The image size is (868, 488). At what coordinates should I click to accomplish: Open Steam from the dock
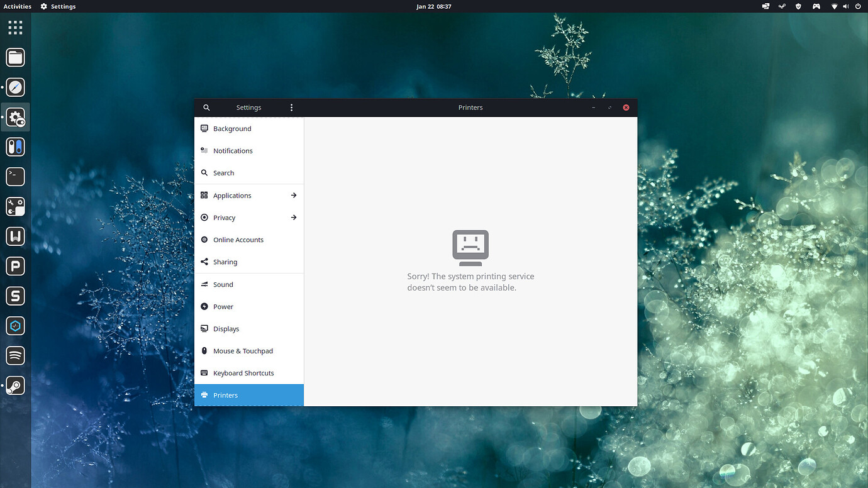[15, 385]
